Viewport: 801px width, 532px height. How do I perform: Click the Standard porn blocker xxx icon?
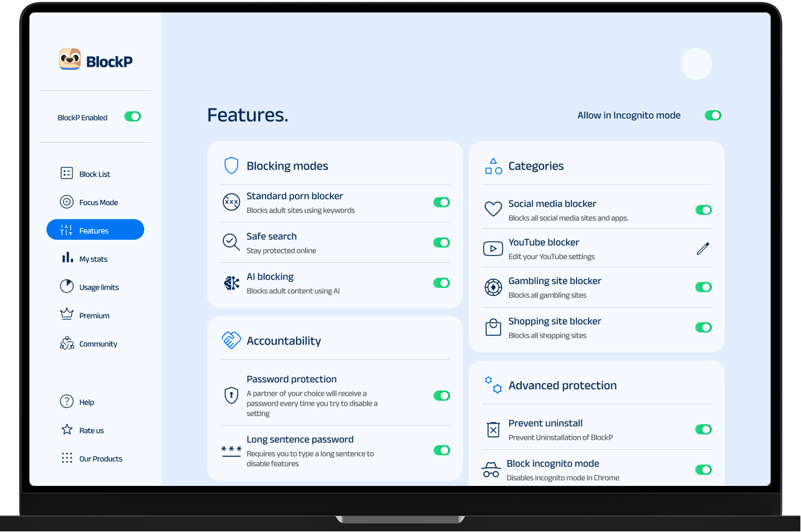point(231,202)
